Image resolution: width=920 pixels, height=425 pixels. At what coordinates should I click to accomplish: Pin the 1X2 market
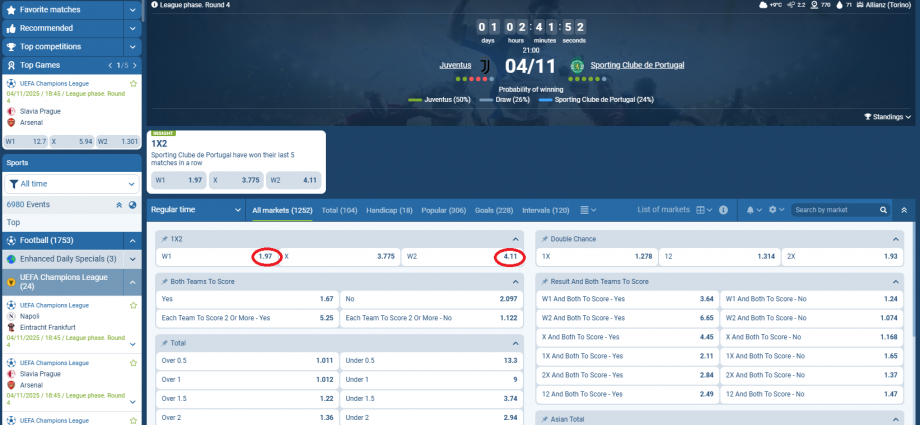[164, 240]
